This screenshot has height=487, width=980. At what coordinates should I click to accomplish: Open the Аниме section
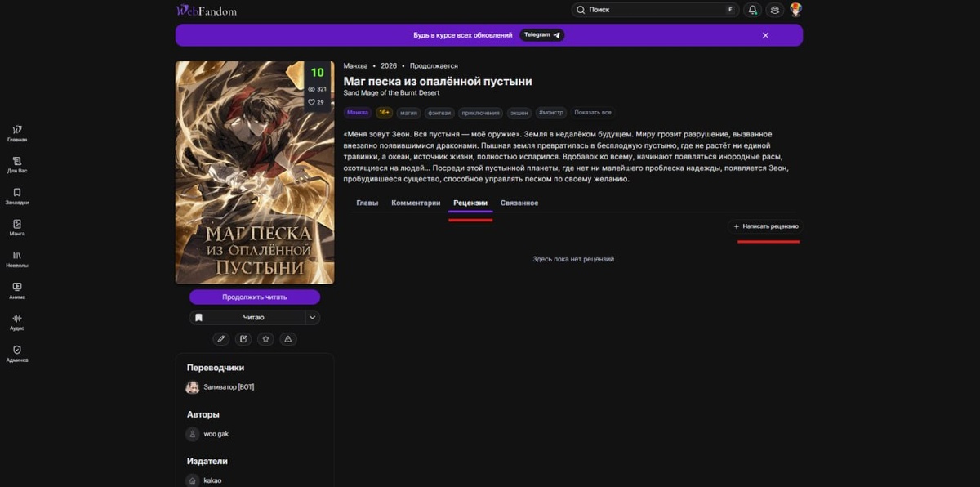17,290
